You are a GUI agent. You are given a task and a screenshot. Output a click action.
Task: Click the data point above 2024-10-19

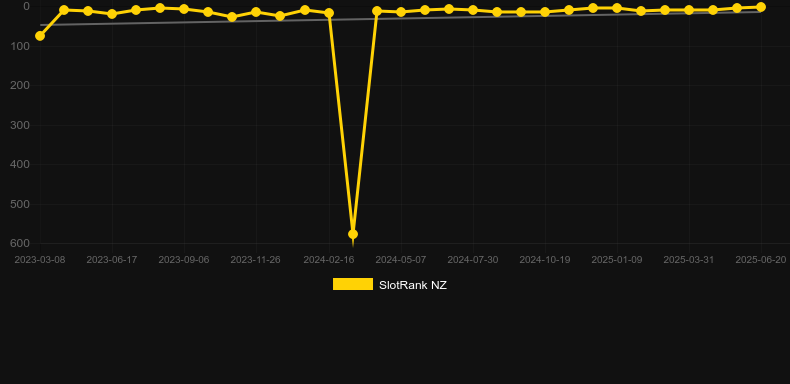point(545,12)
